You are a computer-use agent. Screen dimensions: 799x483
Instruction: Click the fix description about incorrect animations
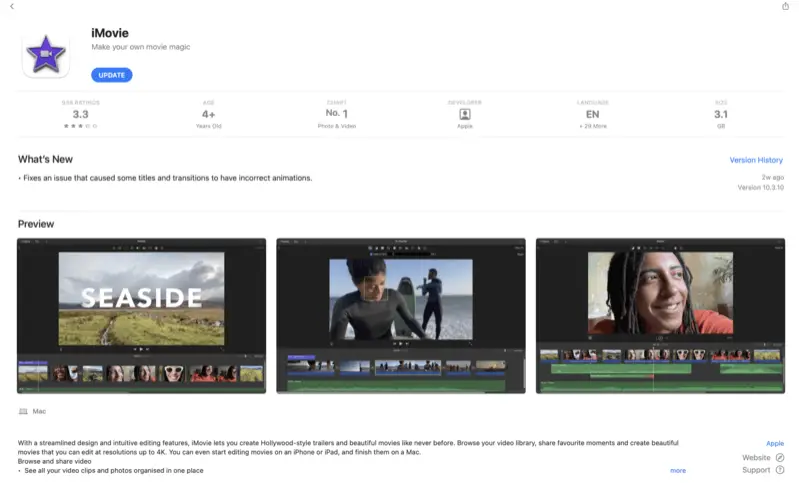(165, 178)
